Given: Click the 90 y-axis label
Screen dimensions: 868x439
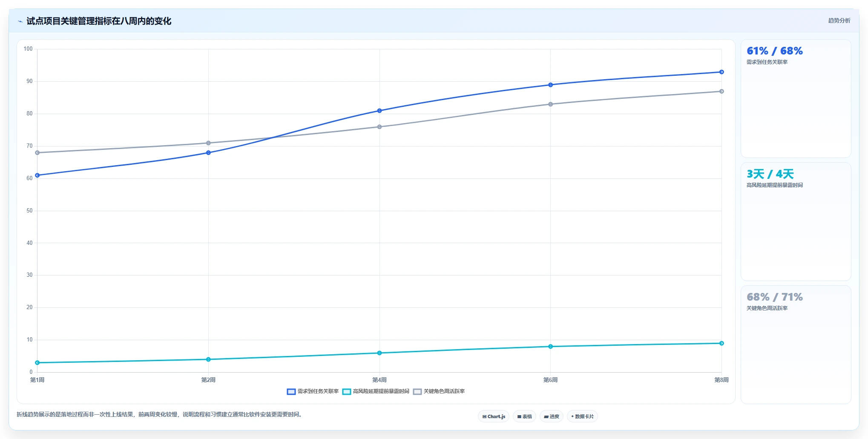Looking at the screenshot, I should 29,81.
